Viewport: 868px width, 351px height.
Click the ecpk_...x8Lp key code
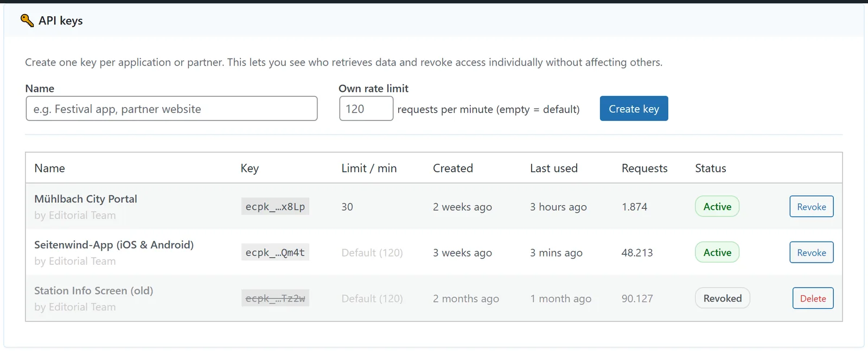(275, 207)
